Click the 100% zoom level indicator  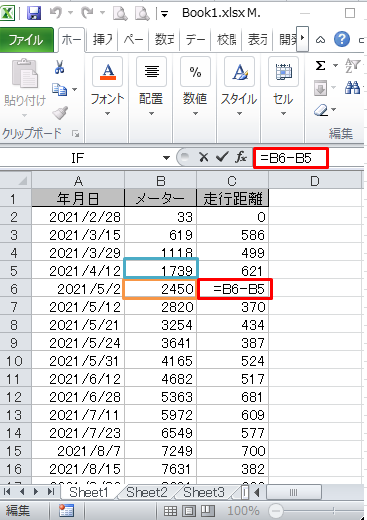click(243, 510)
